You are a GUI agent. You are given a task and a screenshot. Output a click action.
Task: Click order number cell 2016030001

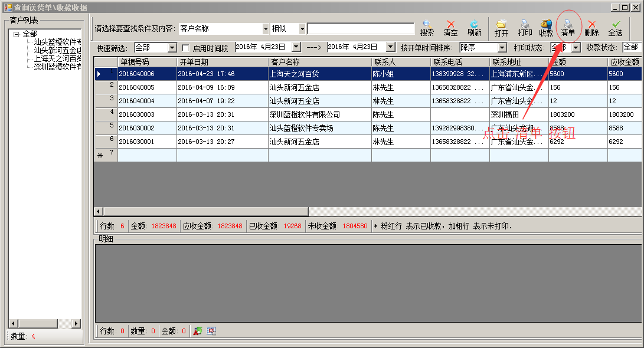[x=147, y=142]
